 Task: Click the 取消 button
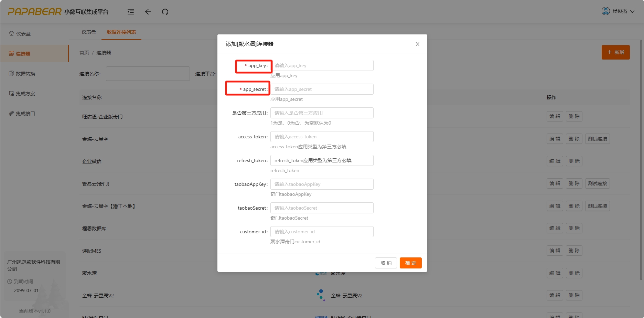click(x=386, y=263)
